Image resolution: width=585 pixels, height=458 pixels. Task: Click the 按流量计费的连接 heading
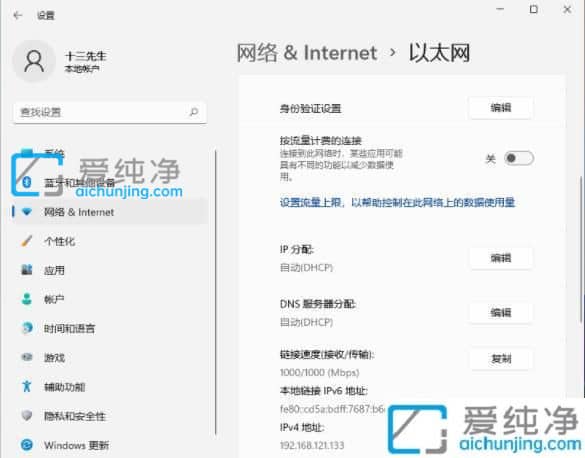(x=320, y=141)
